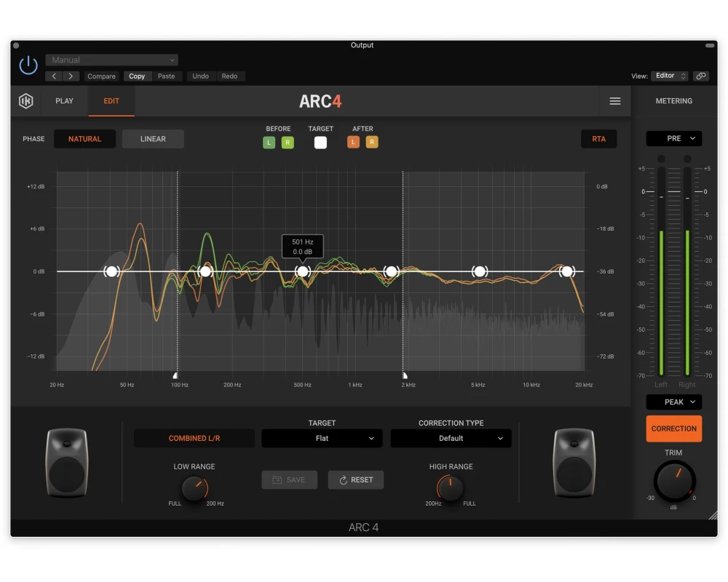Go to next preset with right arrow
Viewport: 728px width, 582px height.
(x=71, y=76)
